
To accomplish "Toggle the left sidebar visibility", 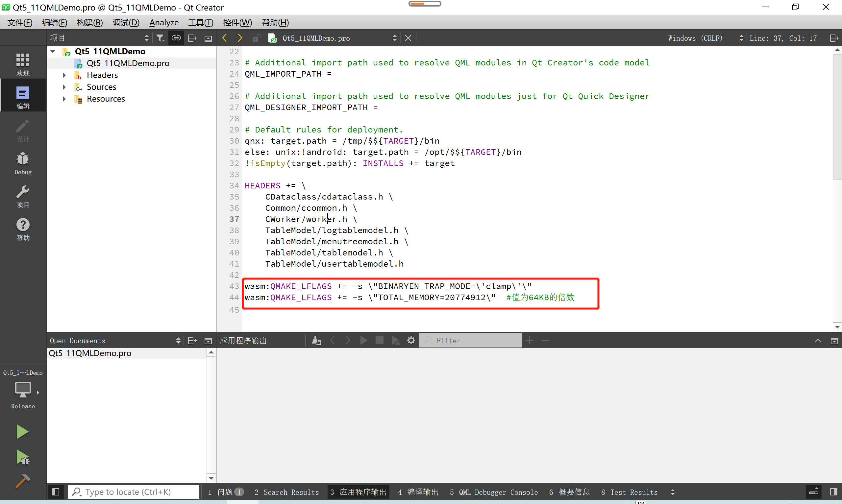I will 56,492.
